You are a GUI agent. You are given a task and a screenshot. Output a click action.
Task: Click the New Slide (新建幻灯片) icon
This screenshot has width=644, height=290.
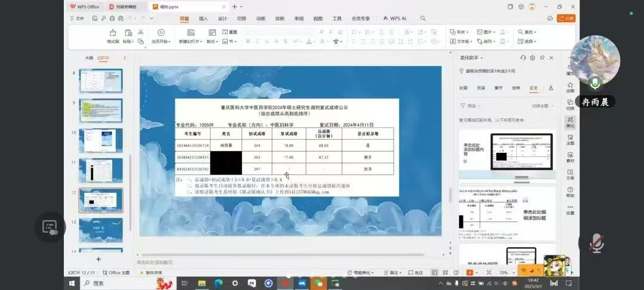[191, 33]
